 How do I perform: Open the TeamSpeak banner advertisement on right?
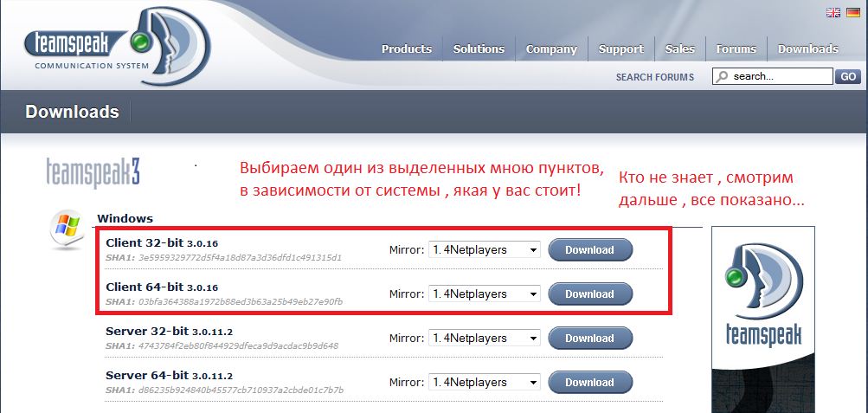762,319
